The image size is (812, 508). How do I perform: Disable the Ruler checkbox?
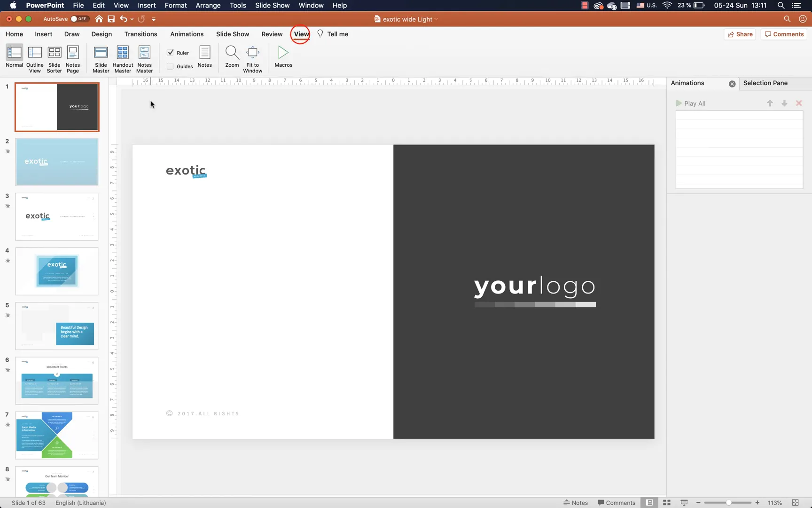coord(171,53)
